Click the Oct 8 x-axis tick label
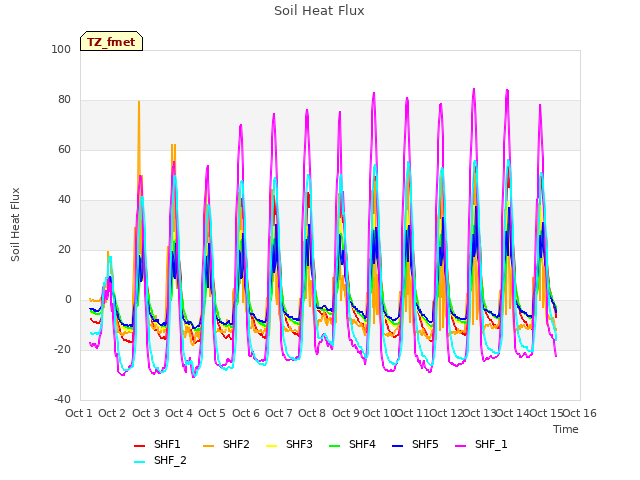The image size is (640, 480). (x=312, y=413)
